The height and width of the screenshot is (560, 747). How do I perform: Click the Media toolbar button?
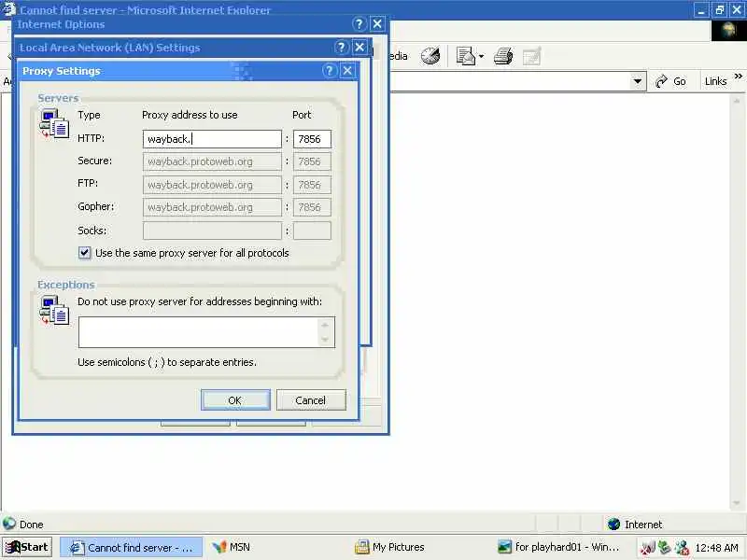[x=400, y=56]
